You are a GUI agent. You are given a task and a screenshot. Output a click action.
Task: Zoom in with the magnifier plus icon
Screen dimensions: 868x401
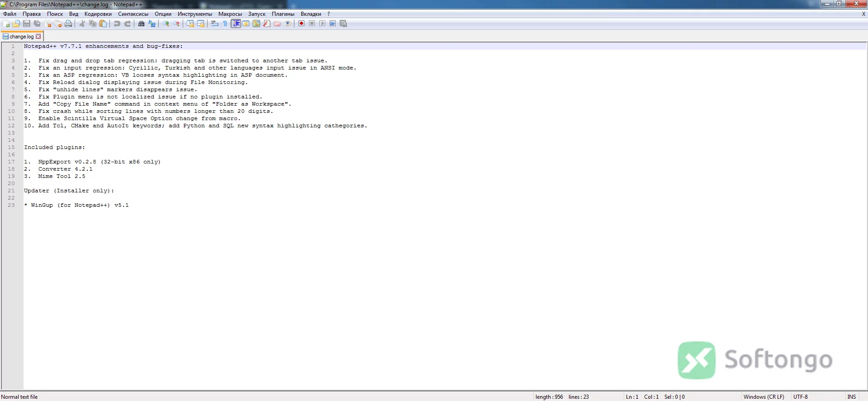pos(166,23)
